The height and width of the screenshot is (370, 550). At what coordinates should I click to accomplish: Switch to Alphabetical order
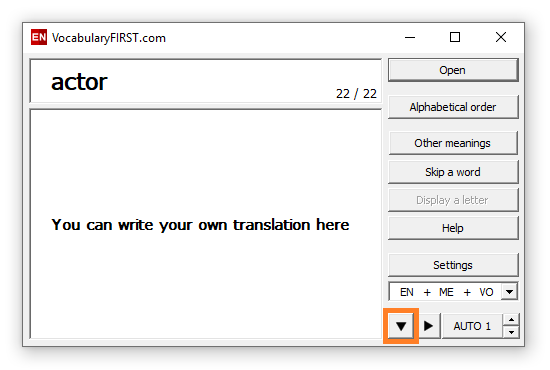coord(453,107)
